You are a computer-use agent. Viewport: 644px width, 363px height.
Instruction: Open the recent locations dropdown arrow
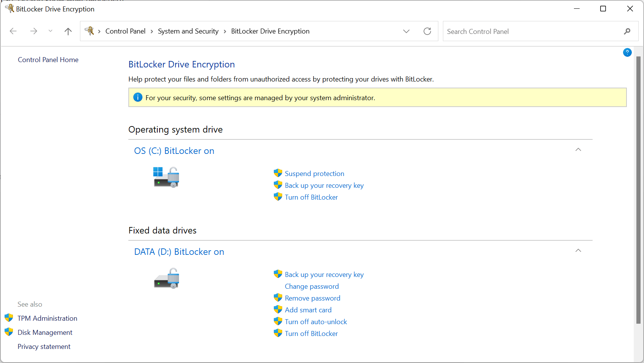50,31
